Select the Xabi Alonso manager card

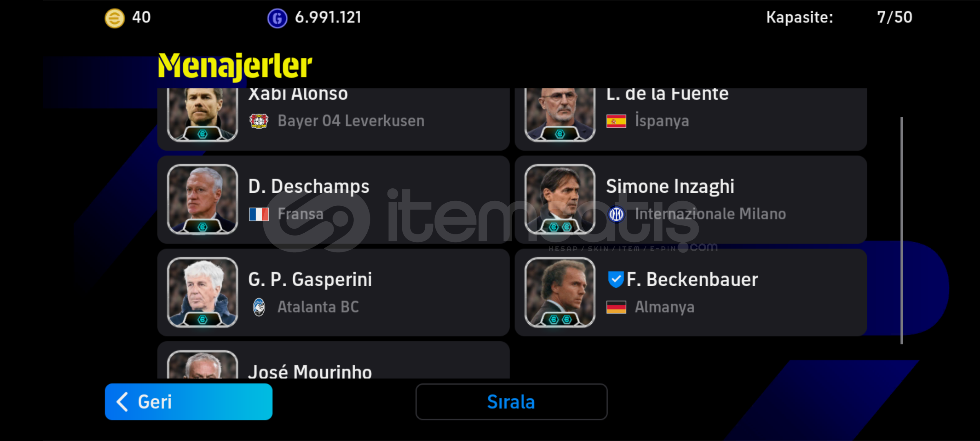(x=333, y=118)
